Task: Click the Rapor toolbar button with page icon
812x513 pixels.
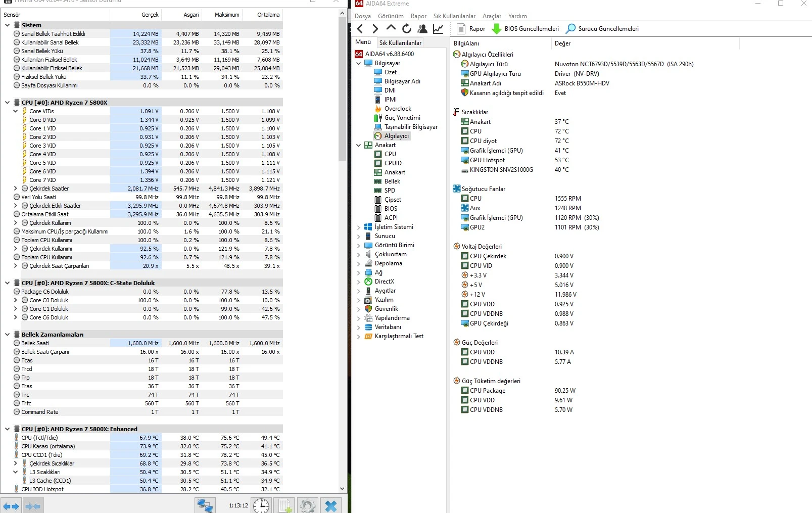Action: pos(470,29)
